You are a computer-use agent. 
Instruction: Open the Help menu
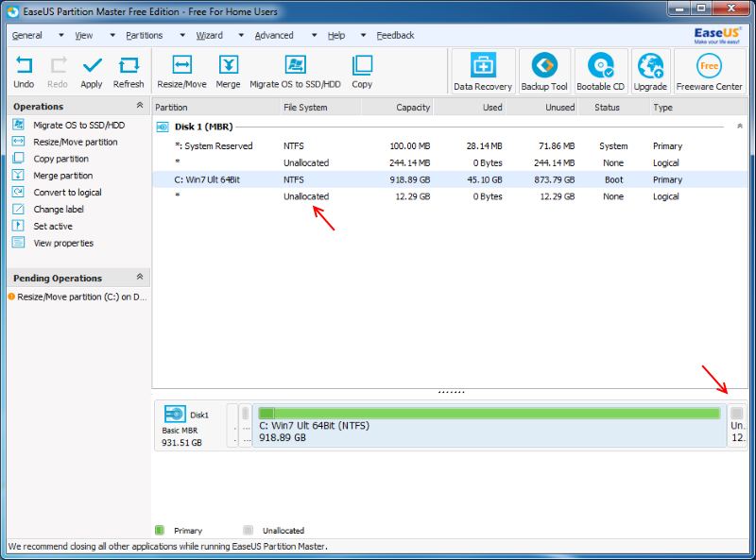(336, 35)
